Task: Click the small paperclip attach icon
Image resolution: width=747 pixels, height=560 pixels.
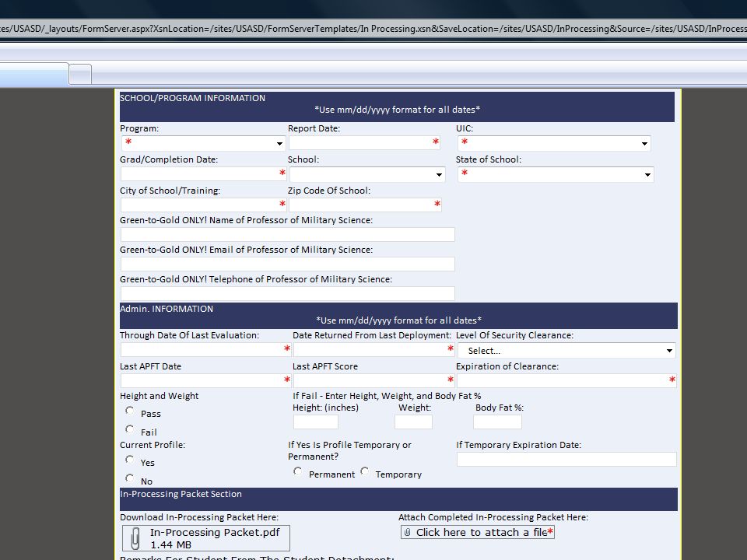Action: click(x=407, y=532)
